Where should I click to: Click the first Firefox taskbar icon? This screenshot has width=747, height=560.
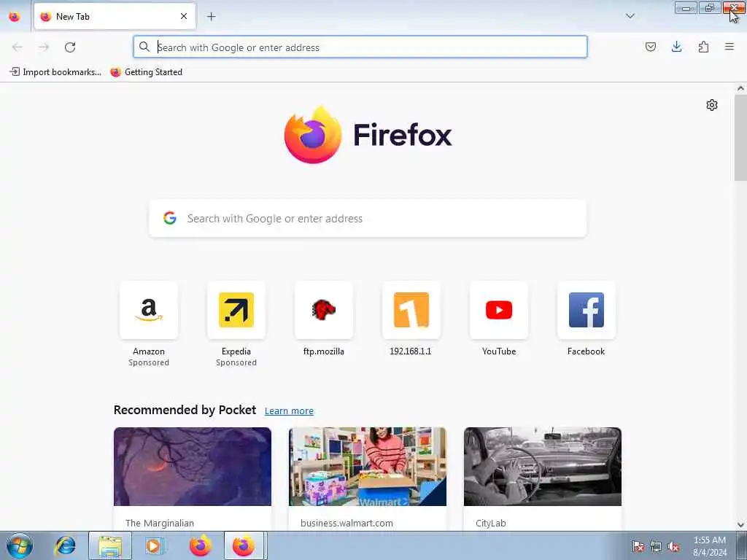tap(201, 545)
